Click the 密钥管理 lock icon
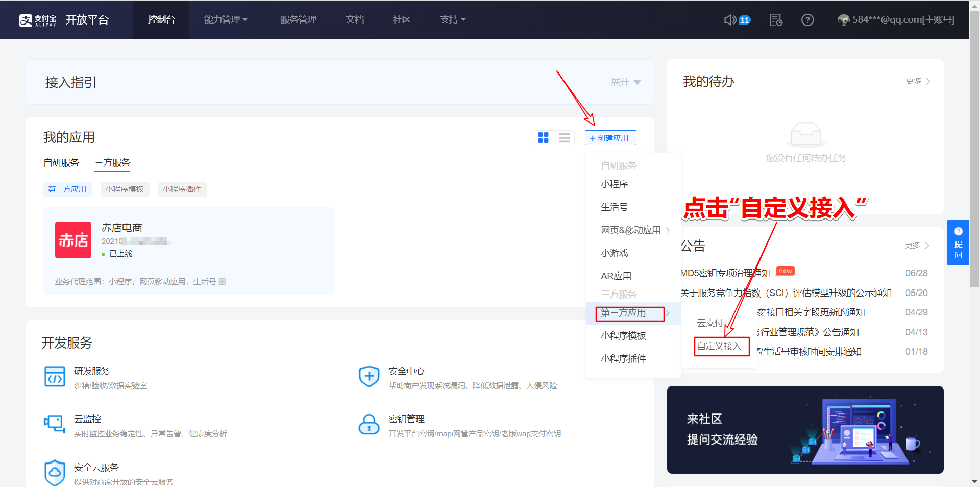Screen dimensions: 980x487 coord(369,424)
